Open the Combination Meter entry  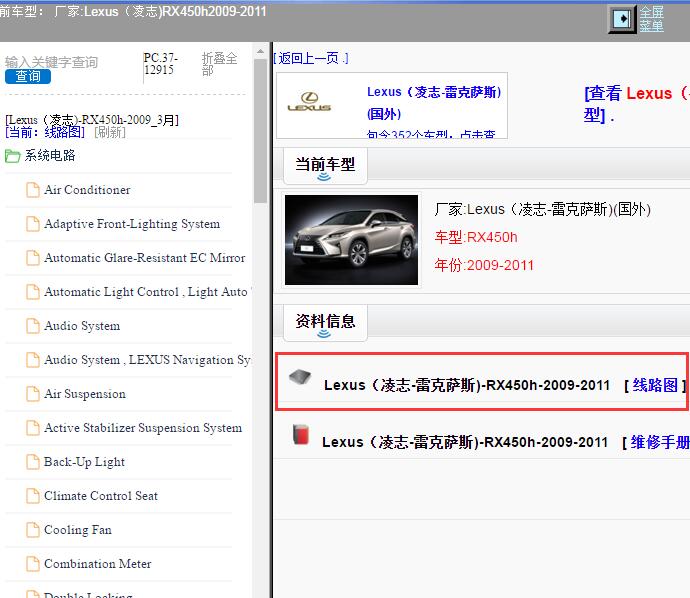click(98, 564)
